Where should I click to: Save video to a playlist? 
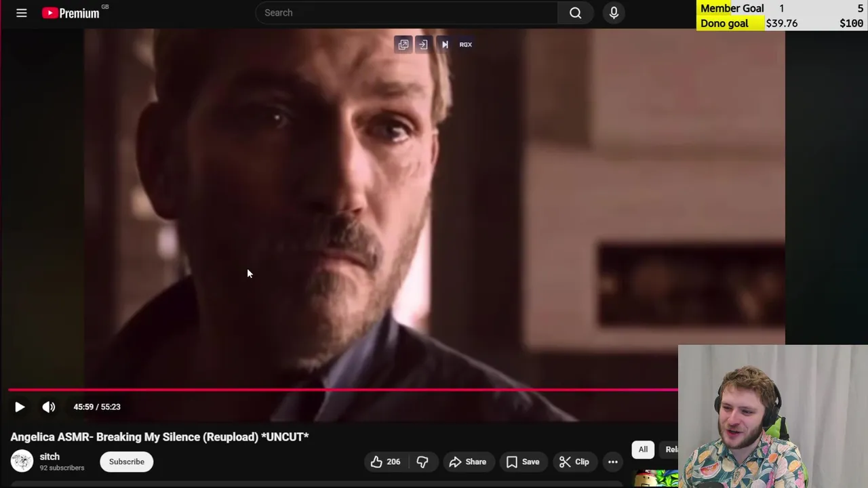pos(523,462)
